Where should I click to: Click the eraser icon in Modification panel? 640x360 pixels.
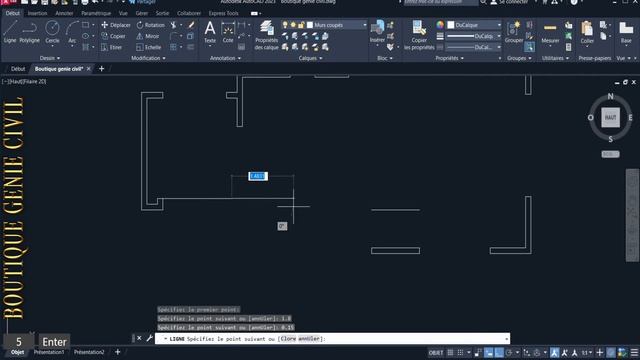tap(191, 25)
